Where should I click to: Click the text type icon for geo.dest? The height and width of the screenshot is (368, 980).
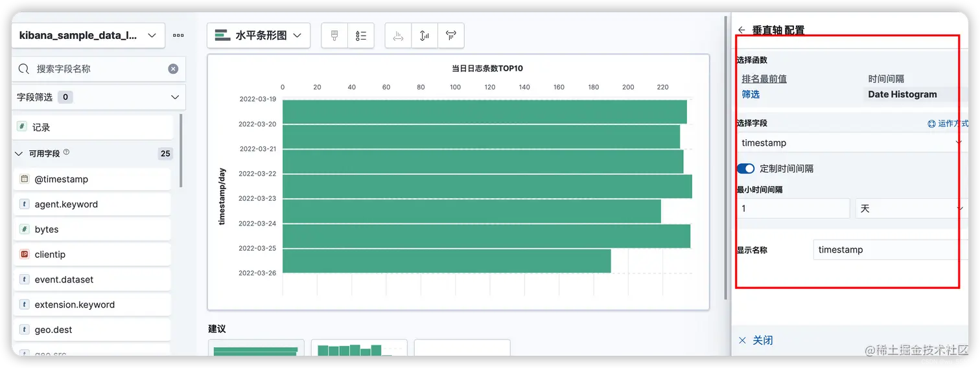click(x=24, y=330)
